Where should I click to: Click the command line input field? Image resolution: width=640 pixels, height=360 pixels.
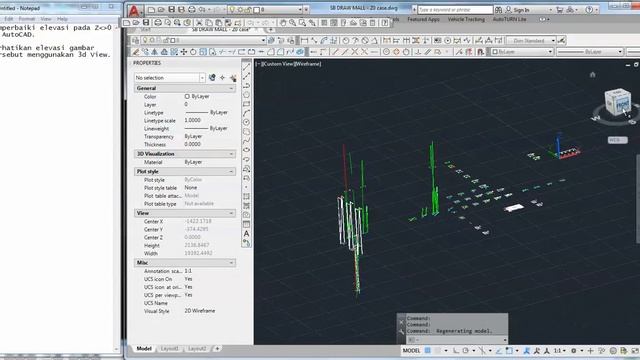457,340
